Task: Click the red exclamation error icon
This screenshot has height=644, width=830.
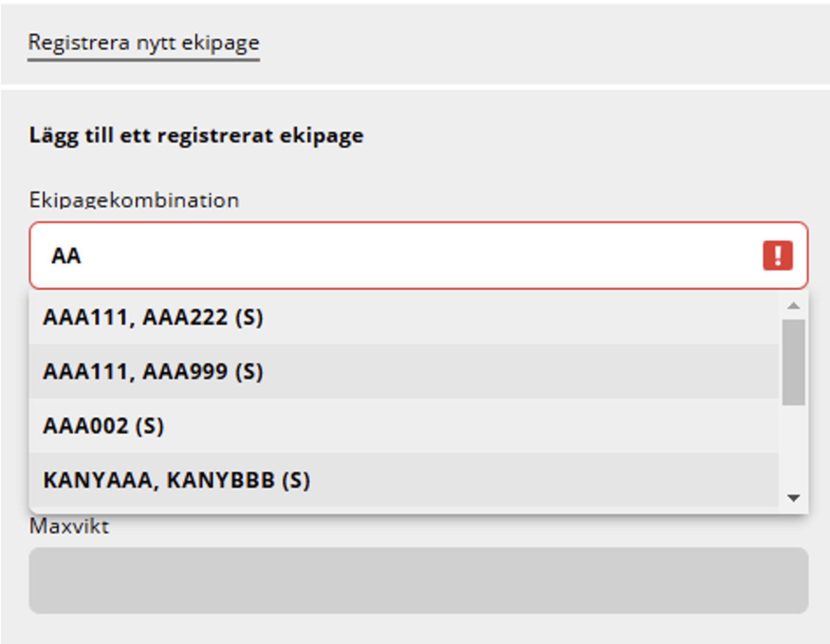Action: tap(778, 255)
